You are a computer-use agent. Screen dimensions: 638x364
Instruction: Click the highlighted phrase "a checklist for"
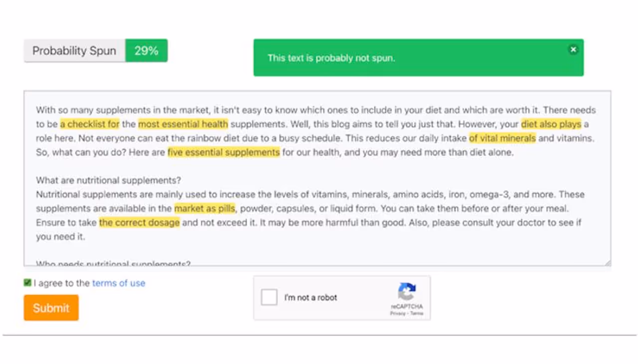pos(90,124)
